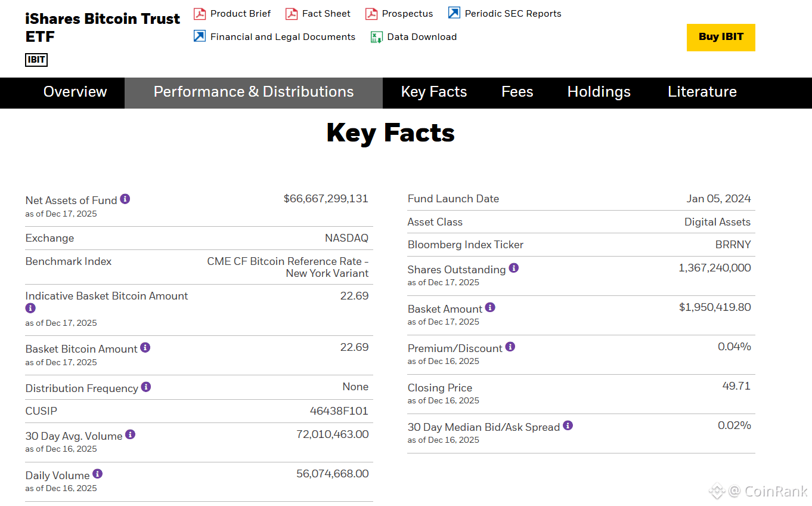The image size is (812, 506).
Task: Click info icon under Indicative Basket Bitcoin Amount
Action: 30,308
